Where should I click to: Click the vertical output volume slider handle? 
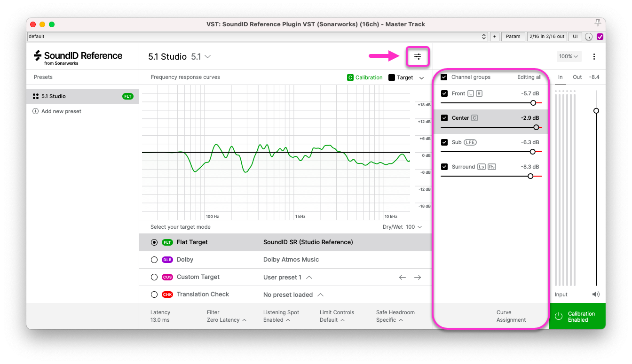[596, 111]
